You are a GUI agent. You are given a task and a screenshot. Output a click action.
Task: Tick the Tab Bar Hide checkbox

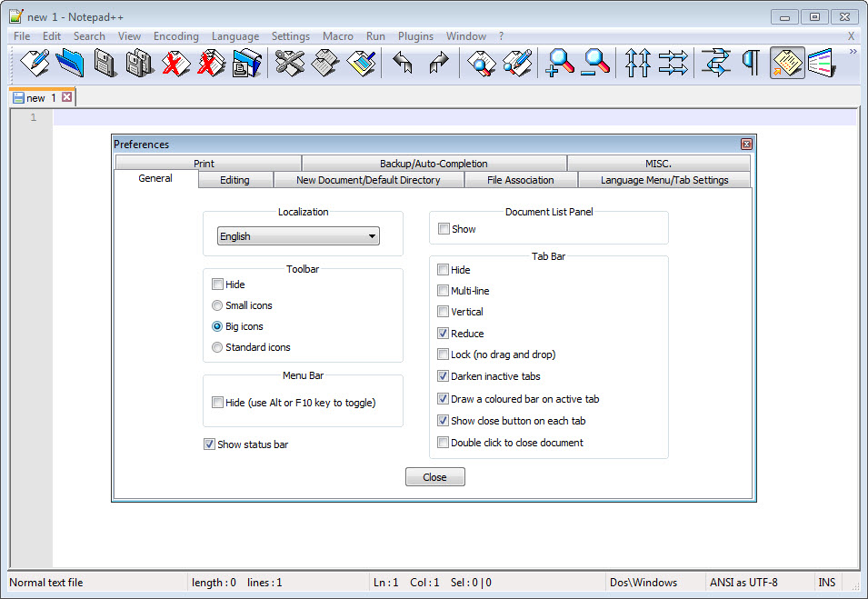443,270
